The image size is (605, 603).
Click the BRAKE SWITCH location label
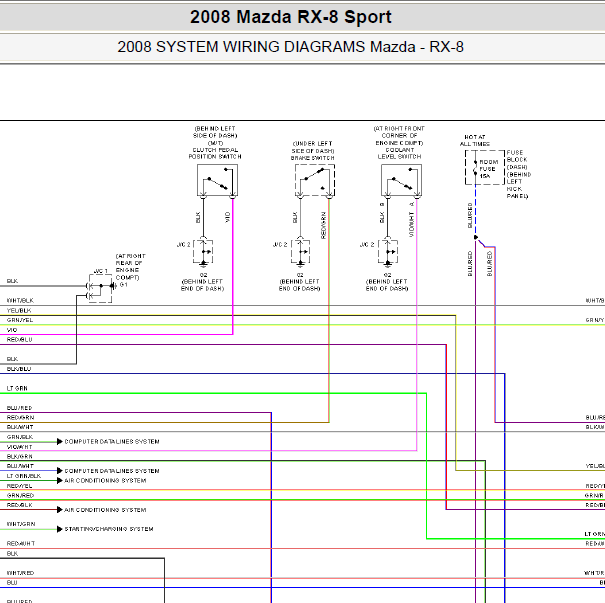pos(313,151)
